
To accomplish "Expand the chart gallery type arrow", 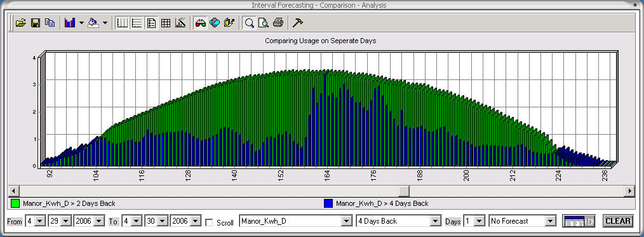I will pos(81,23).
